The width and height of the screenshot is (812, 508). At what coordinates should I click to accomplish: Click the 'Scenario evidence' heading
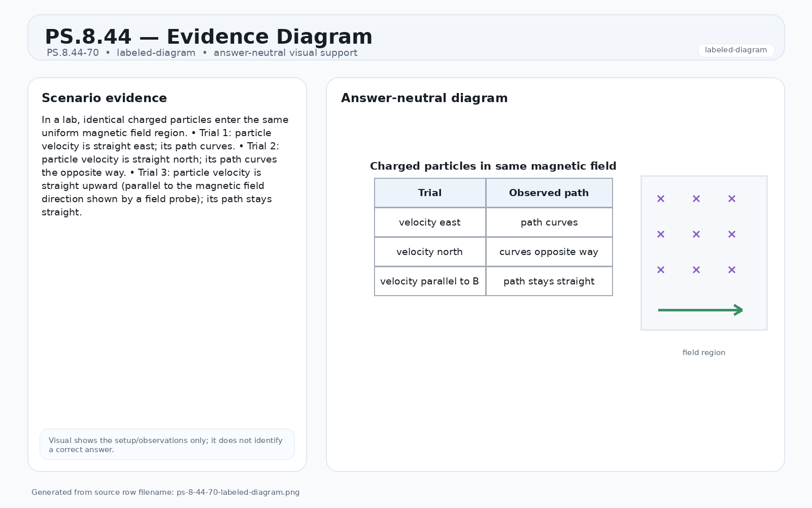pos(104,98)
